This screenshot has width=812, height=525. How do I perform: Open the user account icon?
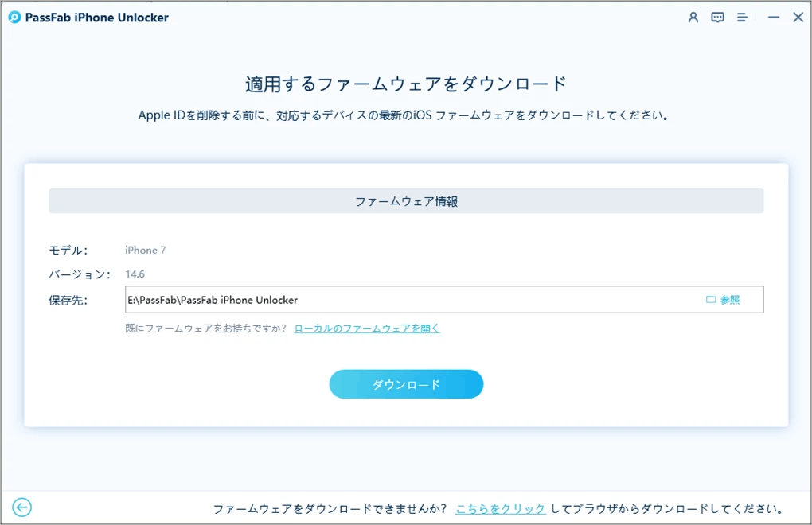pyautogui.click(x=693, y=17)
